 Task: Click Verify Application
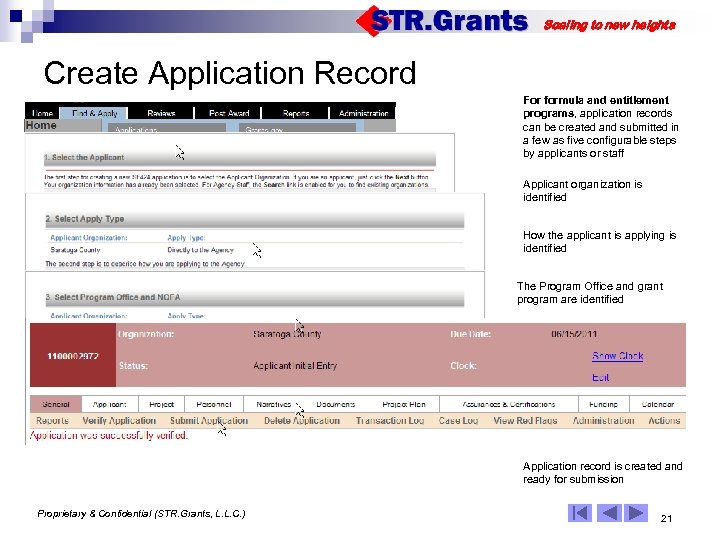[119, 421]
